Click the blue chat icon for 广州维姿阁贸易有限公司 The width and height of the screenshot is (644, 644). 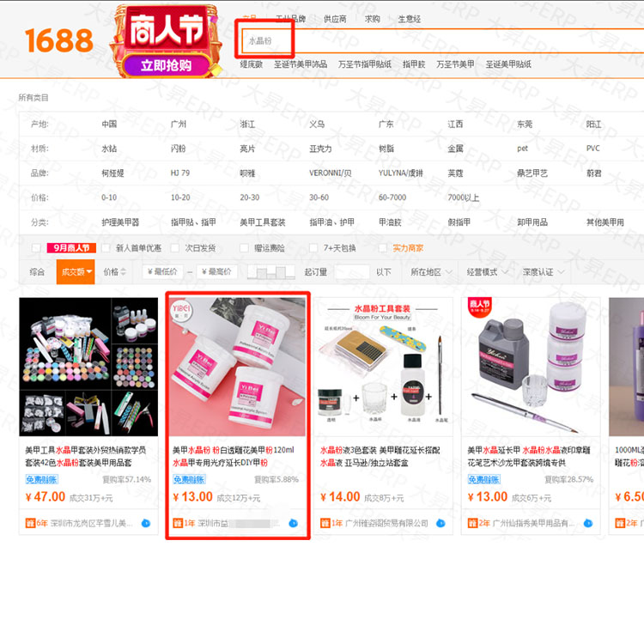(440, 523)
